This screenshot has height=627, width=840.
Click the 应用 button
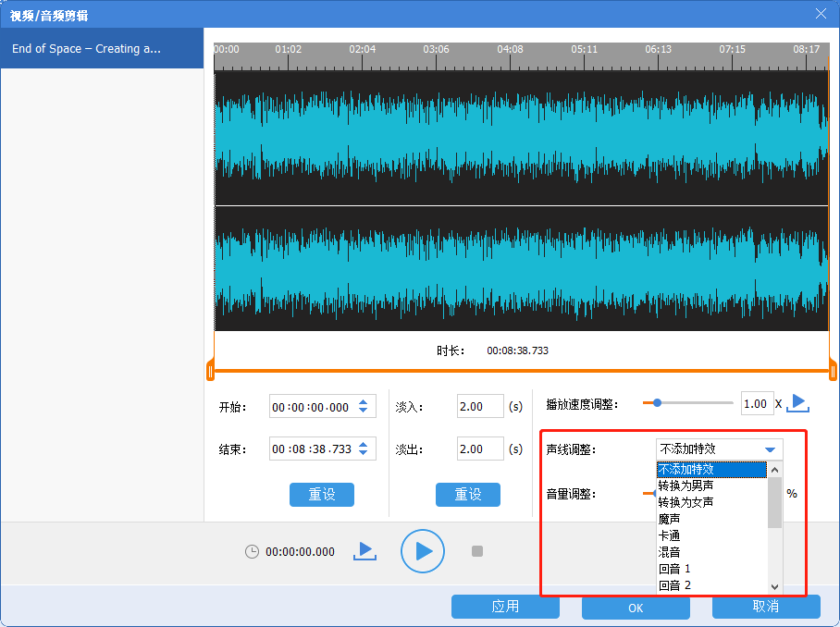tap(505, 607)
